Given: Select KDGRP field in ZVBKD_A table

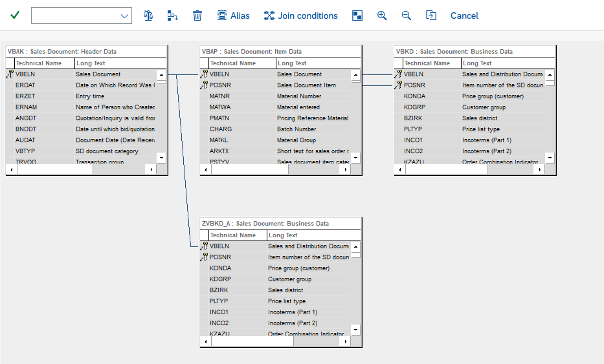Looking at the screenshot, I should coord(275,279).
